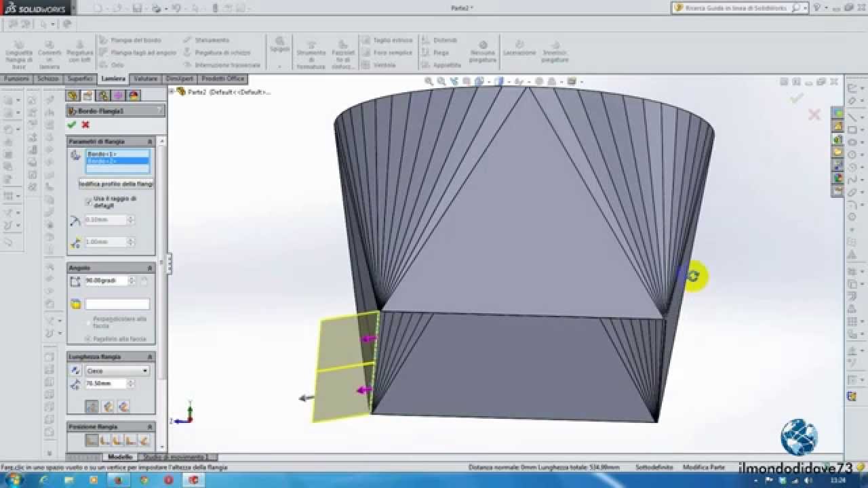
Task: Toggle 'Usa il raggio di default' checkbox
Action: pyautogui.click(x=88, y=201)
